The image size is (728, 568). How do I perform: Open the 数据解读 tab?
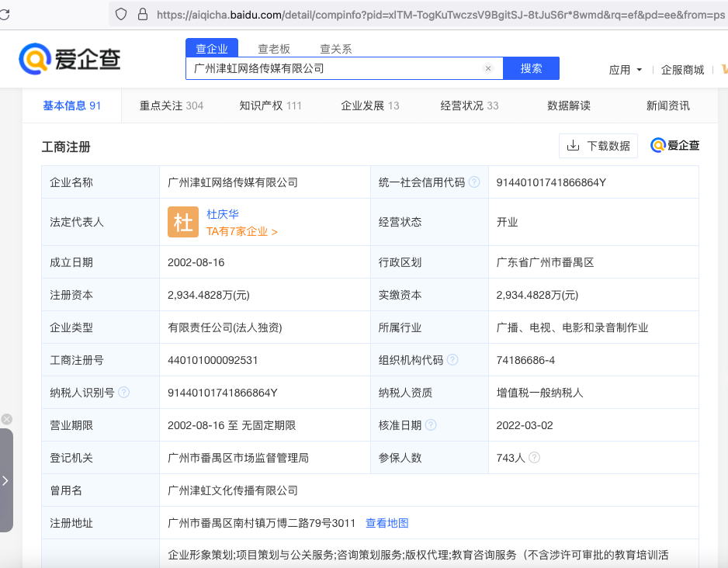click(x=569, y=106)
